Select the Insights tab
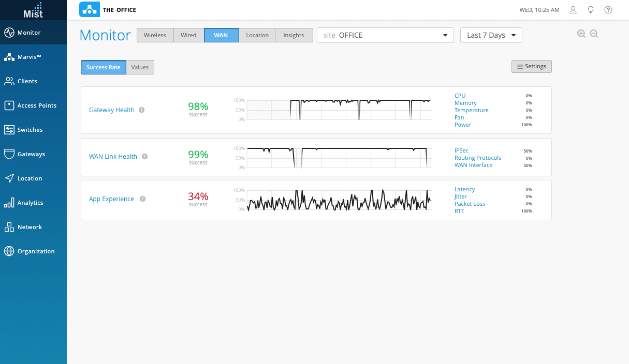 294,35
